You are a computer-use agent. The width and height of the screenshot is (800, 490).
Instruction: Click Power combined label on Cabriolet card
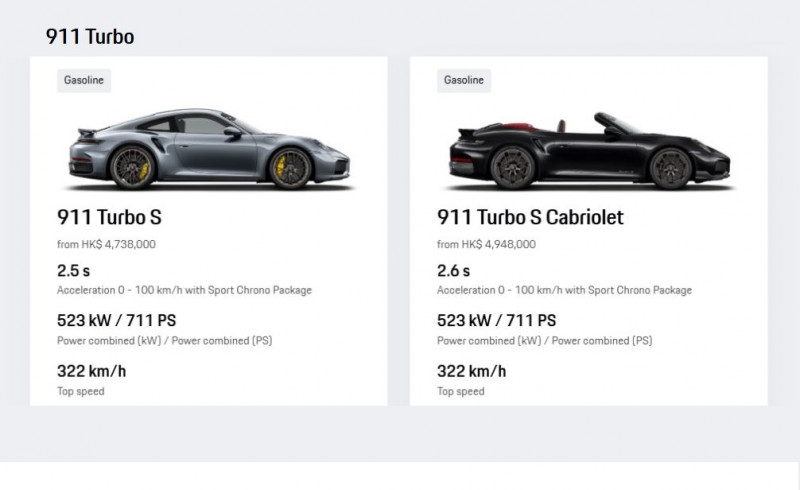point(544,340)
